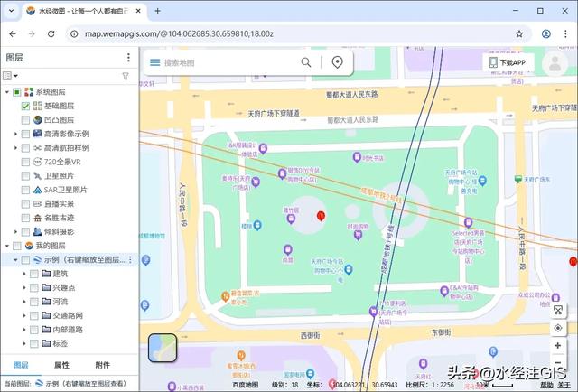
Task: Click the 下载APP button
Action: (x=508, y=62)
